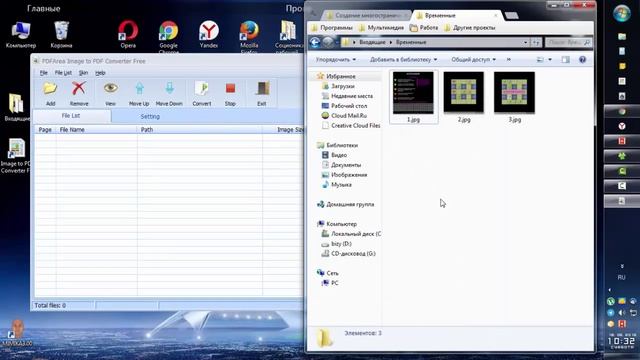Click the Explorer forward arrow button
The height and width of the screenshot is (360, 640).
pos(328,42)
